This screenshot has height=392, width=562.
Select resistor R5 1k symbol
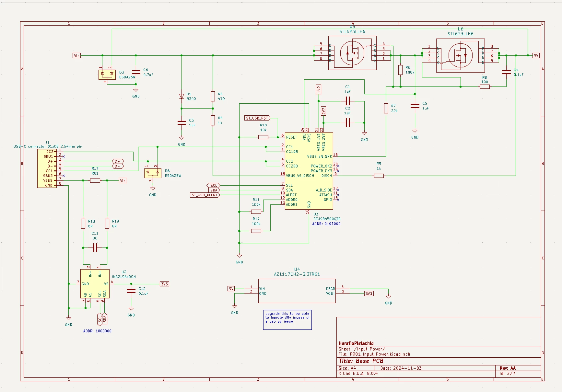(x=213, y=120)
